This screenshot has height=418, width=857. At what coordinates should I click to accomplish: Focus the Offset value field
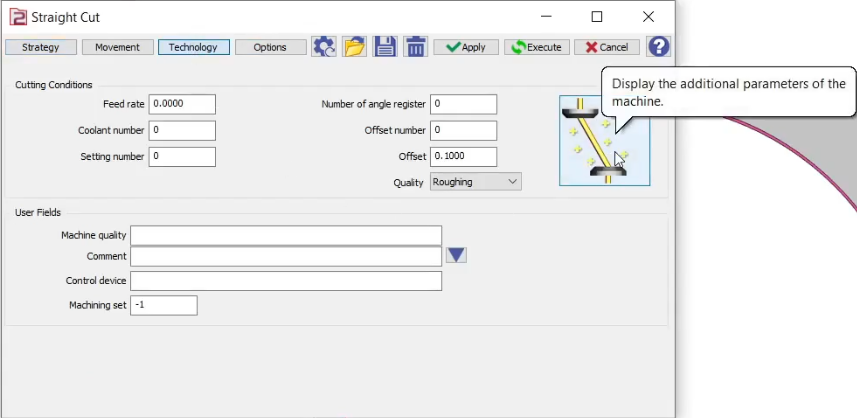coord(463,157)
